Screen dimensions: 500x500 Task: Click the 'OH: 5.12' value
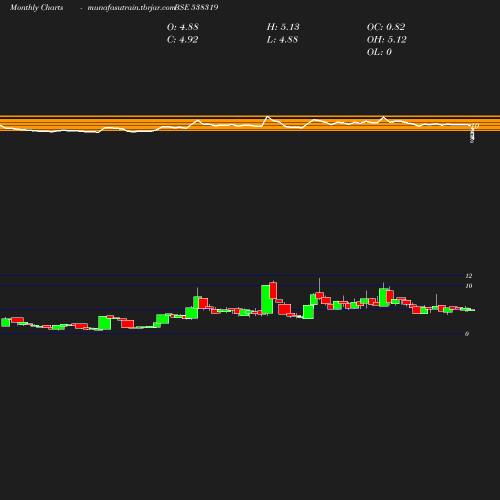(x=387, y=40)
